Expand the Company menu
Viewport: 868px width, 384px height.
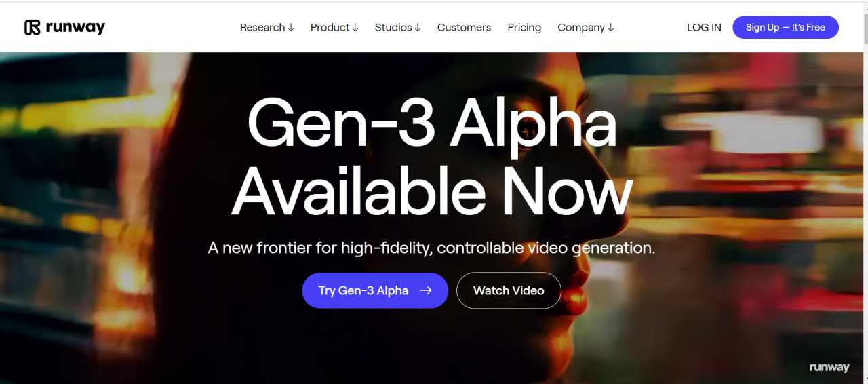tap(586, 27)
